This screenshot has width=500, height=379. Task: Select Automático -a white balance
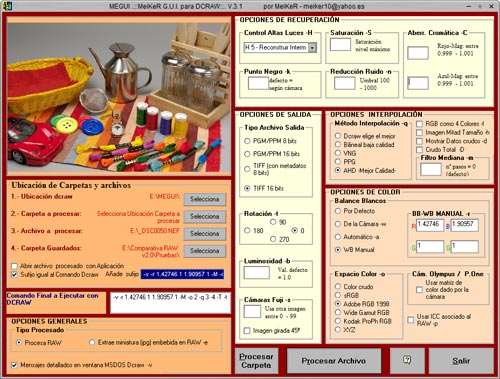click(338, 237)
